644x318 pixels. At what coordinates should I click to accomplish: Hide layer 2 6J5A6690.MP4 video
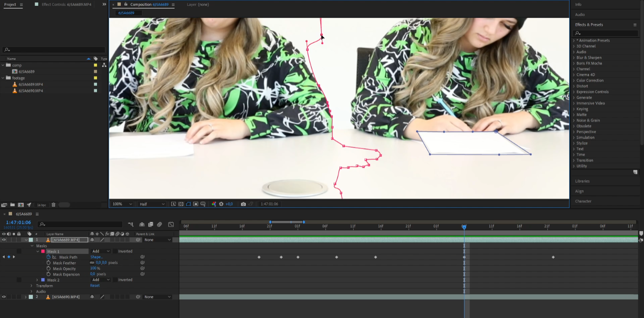(4, 297)
